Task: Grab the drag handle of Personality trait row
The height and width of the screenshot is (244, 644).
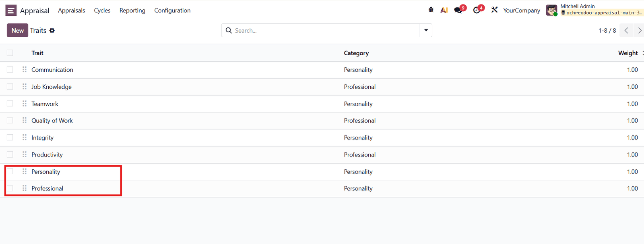Action: pyautogui.click(x=25, y=171)
